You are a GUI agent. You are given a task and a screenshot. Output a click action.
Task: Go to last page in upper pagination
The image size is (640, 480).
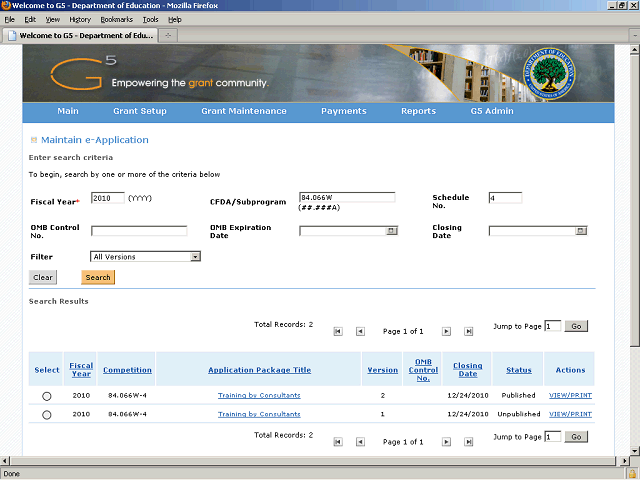pos(469,331)
